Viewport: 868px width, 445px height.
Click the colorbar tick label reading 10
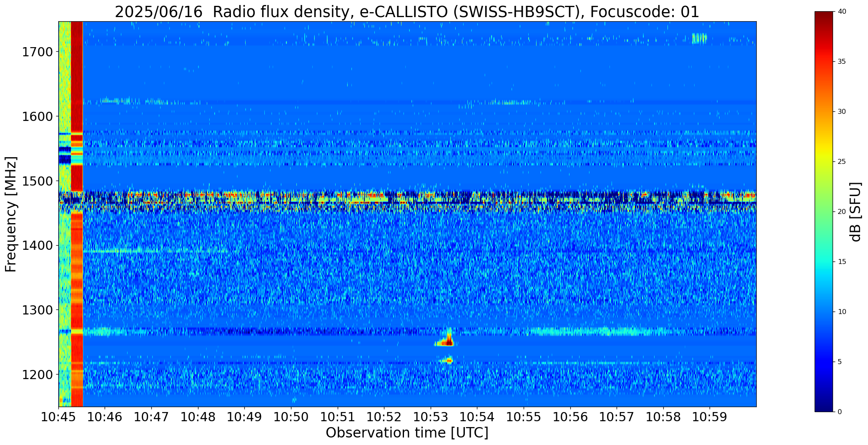[842, 312]
